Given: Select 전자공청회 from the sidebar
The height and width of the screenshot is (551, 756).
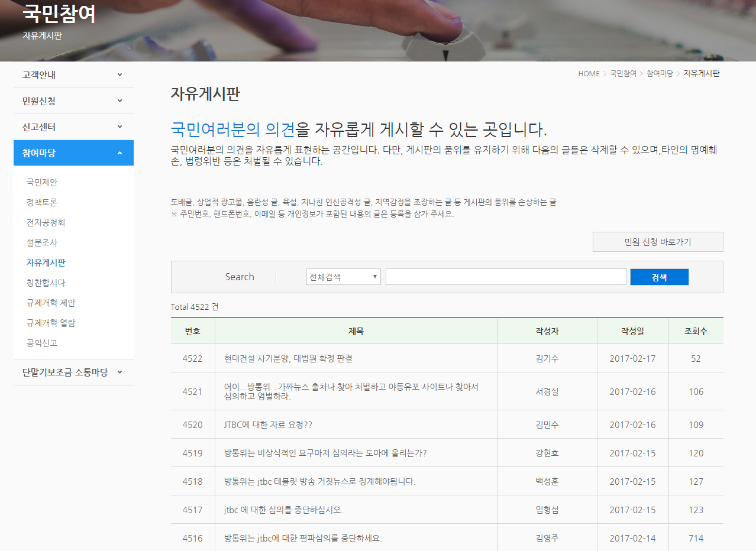Looking at the screenshot, I should point(46,222).
